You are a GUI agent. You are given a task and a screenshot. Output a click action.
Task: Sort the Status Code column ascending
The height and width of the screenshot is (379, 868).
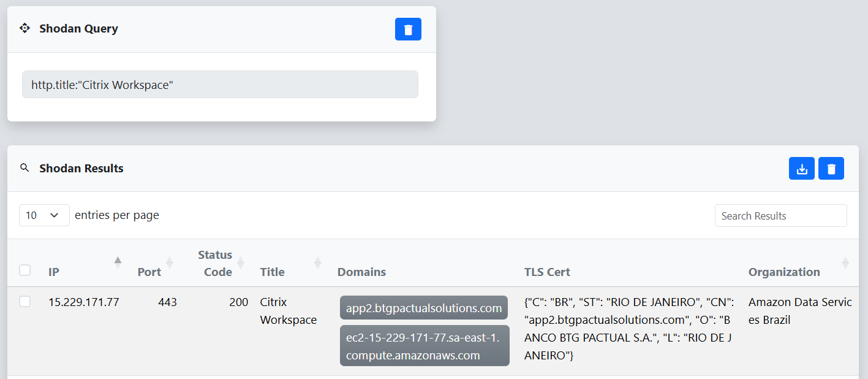215,263
